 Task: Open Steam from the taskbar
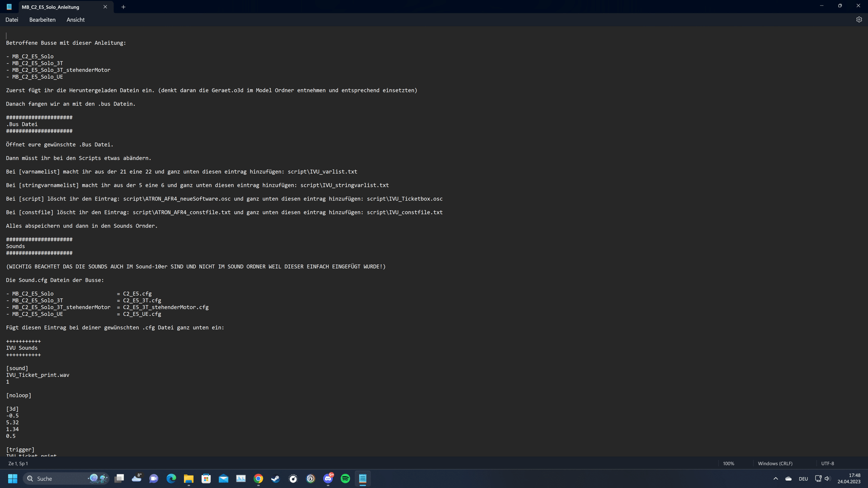click(x=275, y=479)
